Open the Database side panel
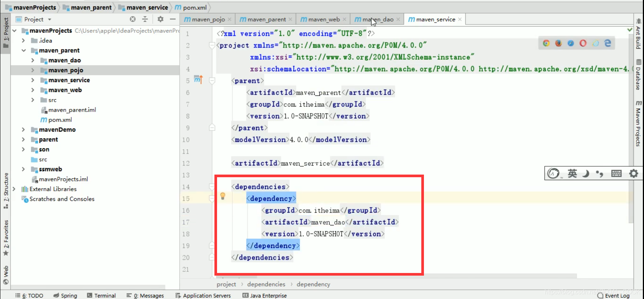 638,75
